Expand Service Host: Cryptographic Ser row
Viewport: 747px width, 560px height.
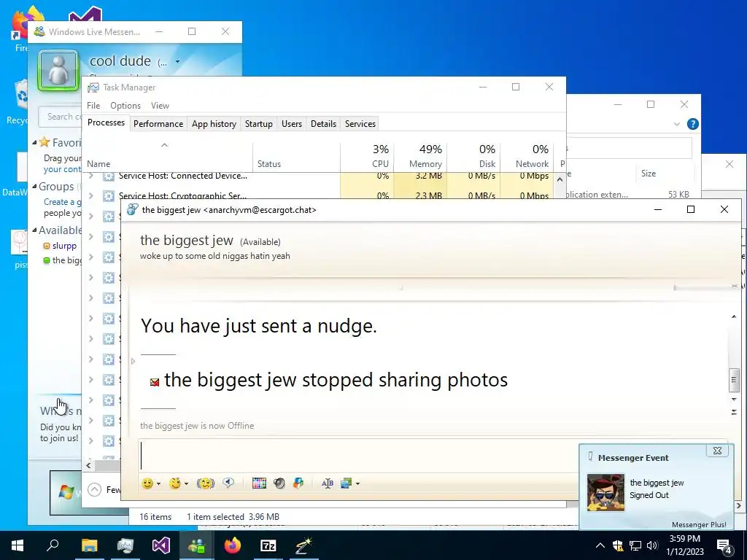(90, 195)
